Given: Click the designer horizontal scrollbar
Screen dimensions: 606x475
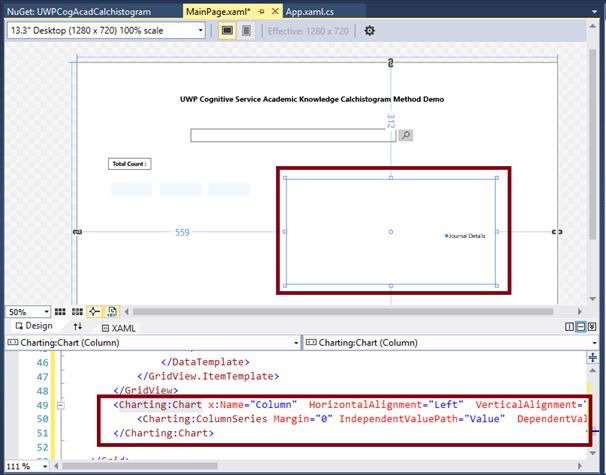Looking at the screenshot, I should (x=343, y=312).
